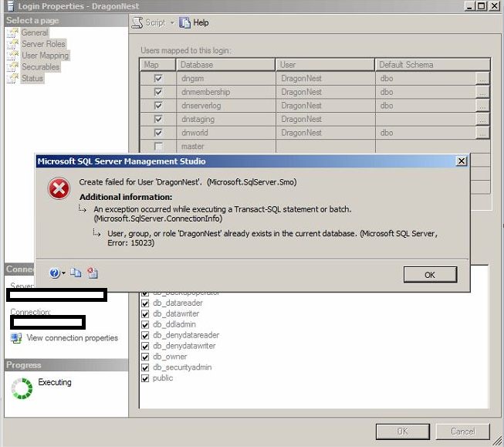Click the Help toolbar icon
This screenshot has width=504, height=447.
pyautogui.click(x=184, y=23)
